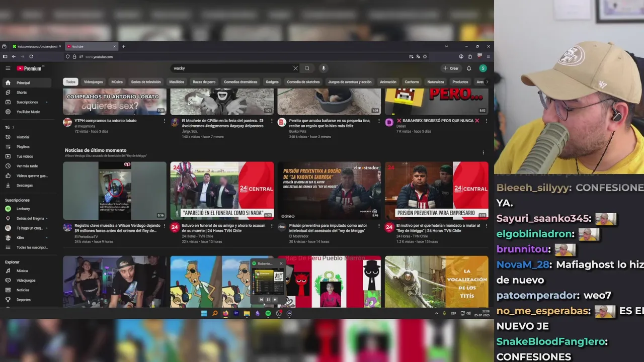The height and width of the screenshot is (362, 644).
Task: Open Historial in sidebar
Action: 26,137
